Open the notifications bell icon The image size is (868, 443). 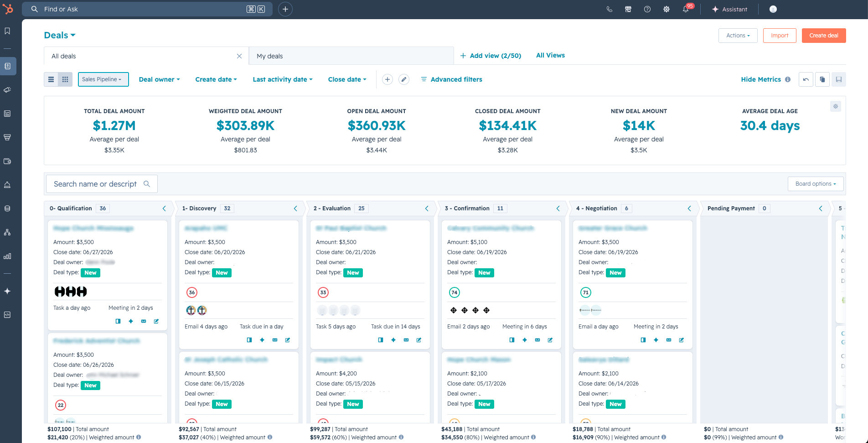[x=685, y=9]
